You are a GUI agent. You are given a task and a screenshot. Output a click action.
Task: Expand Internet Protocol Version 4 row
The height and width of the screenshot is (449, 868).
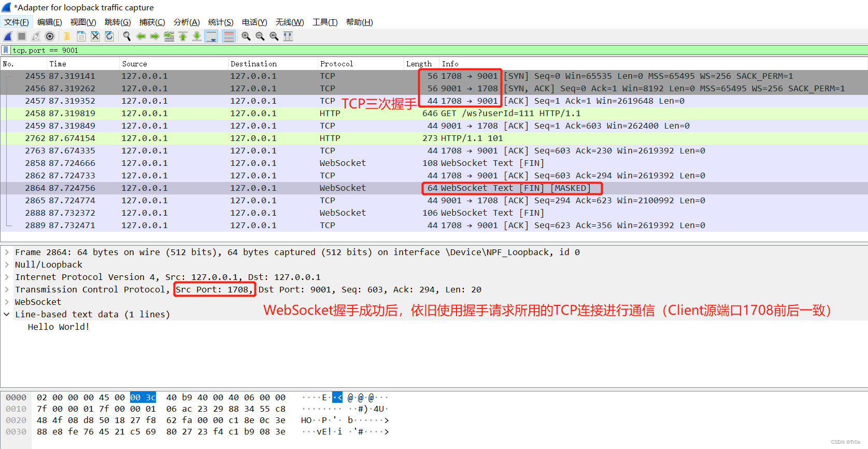7,277
